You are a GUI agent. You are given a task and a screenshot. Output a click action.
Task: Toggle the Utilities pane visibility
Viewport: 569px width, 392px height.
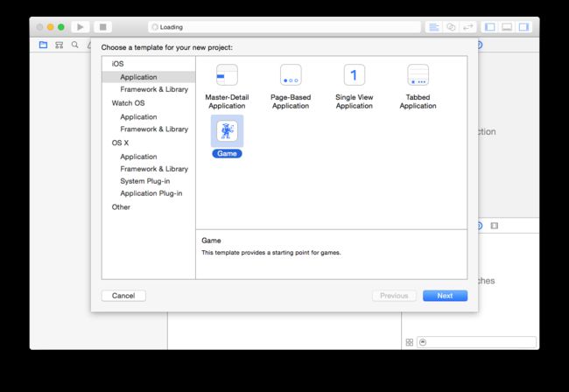point(523,27)
